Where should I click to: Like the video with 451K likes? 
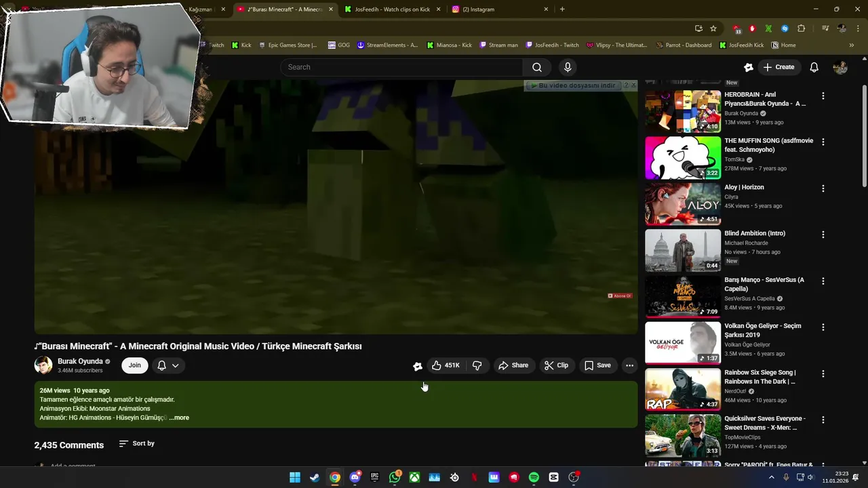point(446,365)
